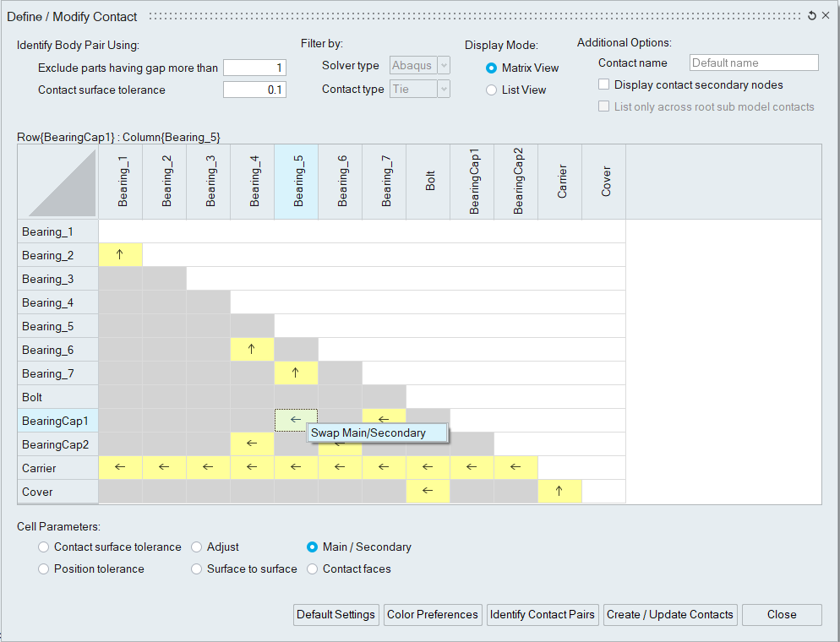Screen dimensions: 840x642
Task: Click the up arrow at Cover row, Carrier column
Action: coord(559,492)
